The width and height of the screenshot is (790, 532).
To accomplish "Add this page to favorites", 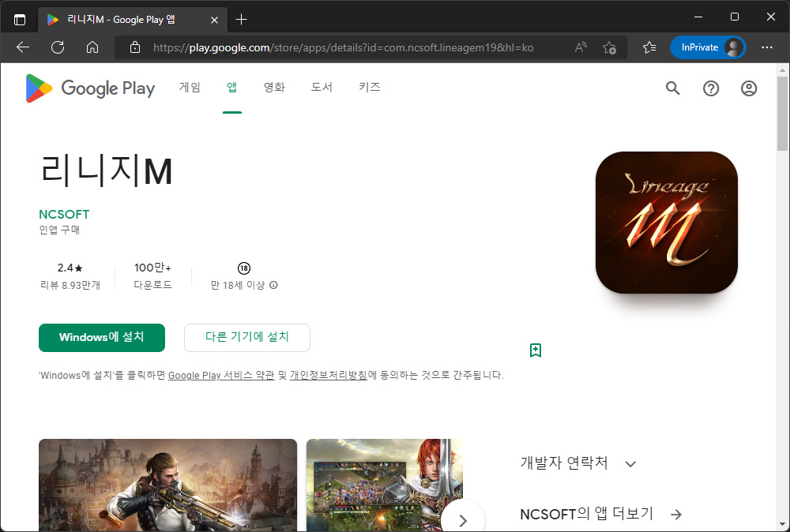I will [610, 47].
